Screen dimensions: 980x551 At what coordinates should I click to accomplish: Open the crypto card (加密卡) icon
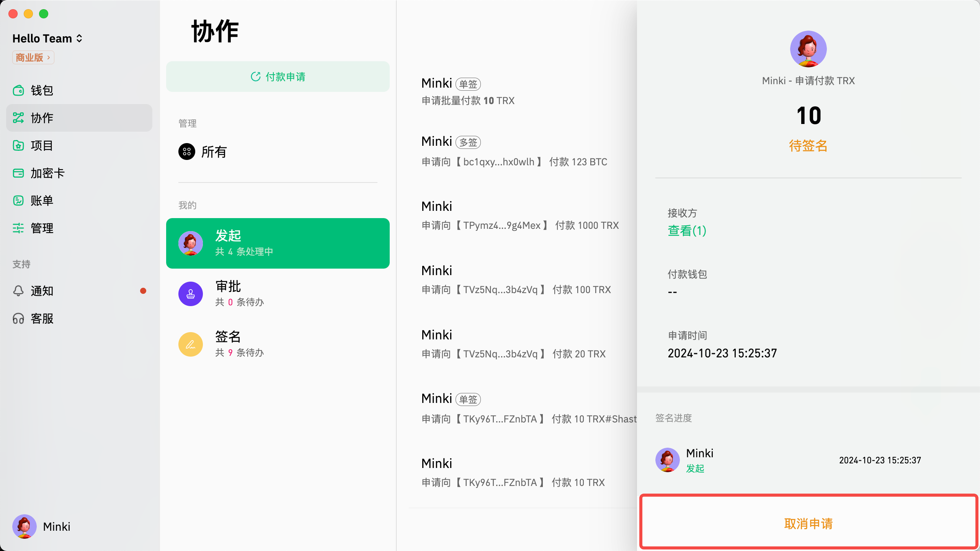pyautogui.click(x=18, y=173)
